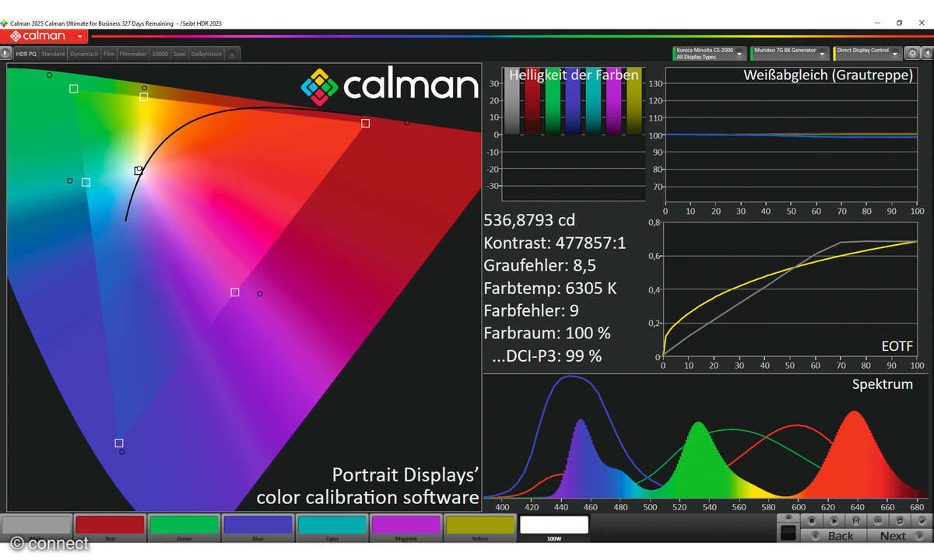This screenshot has width=934, height=560.
Task: Select the 100W white patch
Action: [x=554, y=527]
